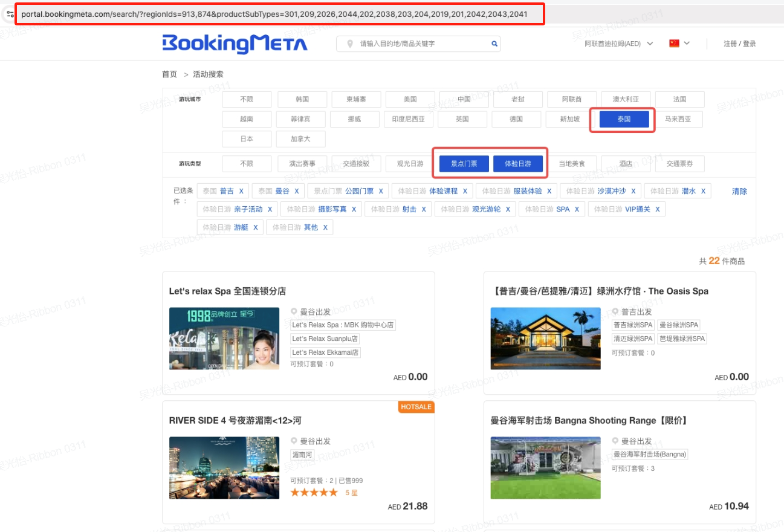Click 清除 to clear all filters

click(x=739, y=191)
